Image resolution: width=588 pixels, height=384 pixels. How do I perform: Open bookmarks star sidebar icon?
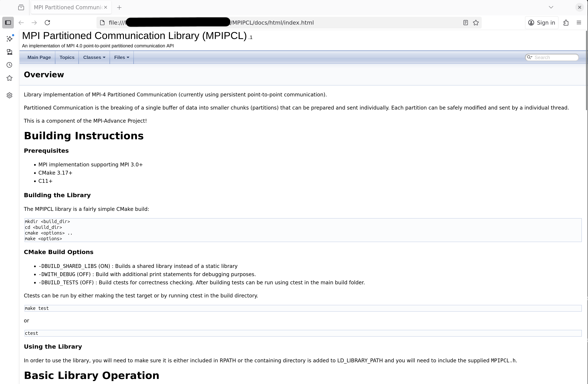10,78
